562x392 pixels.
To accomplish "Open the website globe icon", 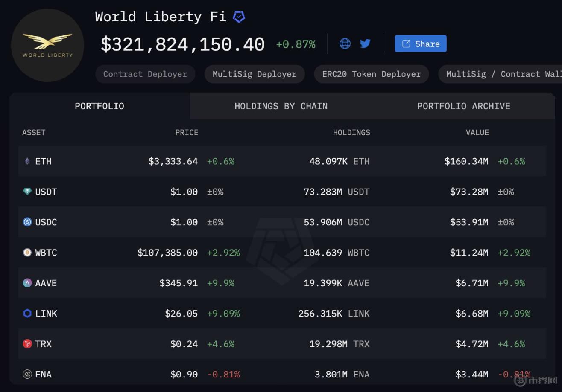I will 345,44.
